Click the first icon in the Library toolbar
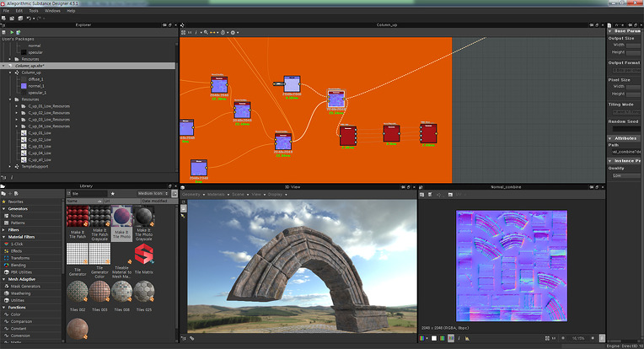The height and width of the screenshot is (349, 644). pyautogui.click(x=3, y=193)
